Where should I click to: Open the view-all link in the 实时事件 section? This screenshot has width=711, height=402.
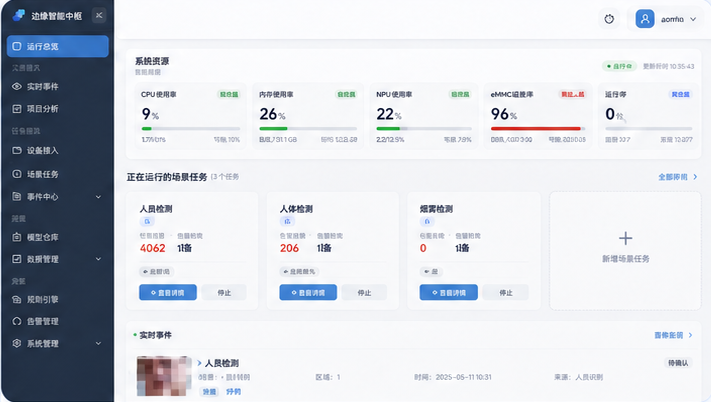[x=668, y=335]
